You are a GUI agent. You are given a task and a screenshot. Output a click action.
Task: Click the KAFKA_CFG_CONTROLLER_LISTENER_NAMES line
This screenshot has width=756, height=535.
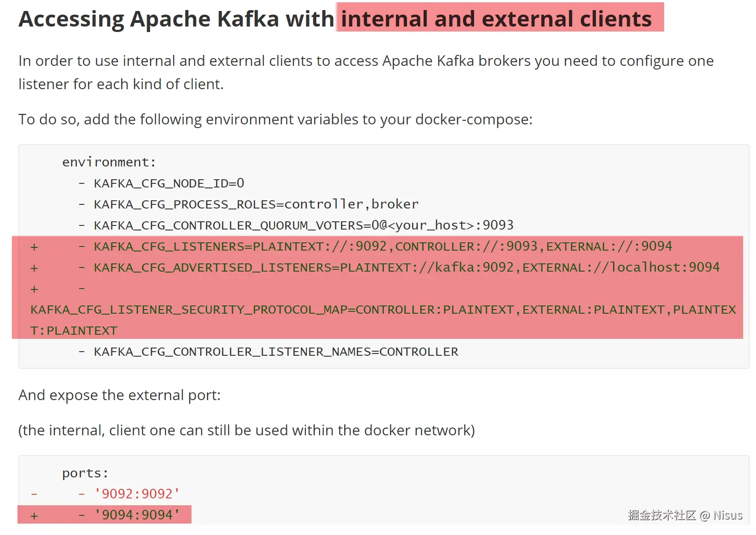click(276, 352)
